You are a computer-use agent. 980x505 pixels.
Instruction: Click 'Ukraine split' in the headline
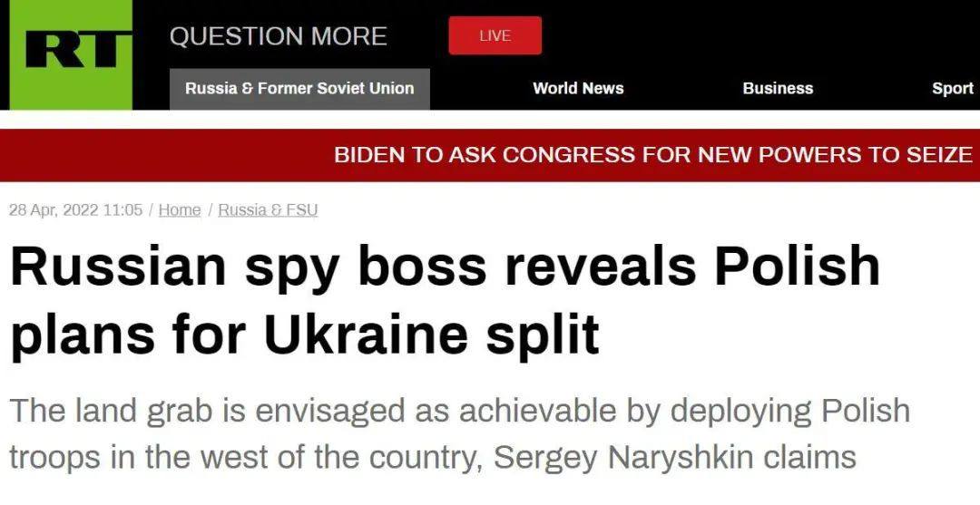coord(431,335)
